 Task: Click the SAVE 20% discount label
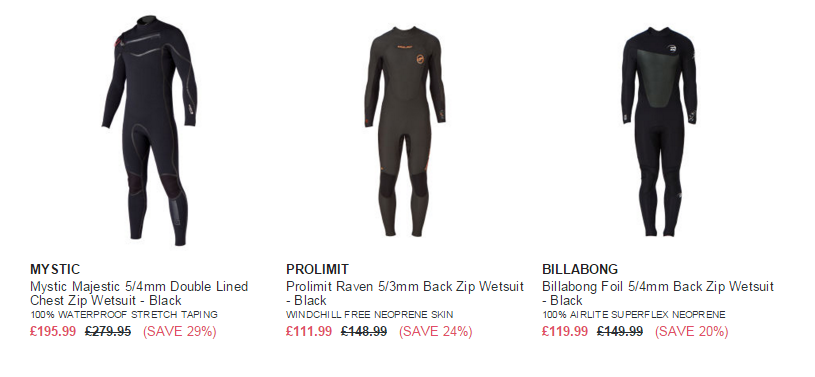coord(692,331)
